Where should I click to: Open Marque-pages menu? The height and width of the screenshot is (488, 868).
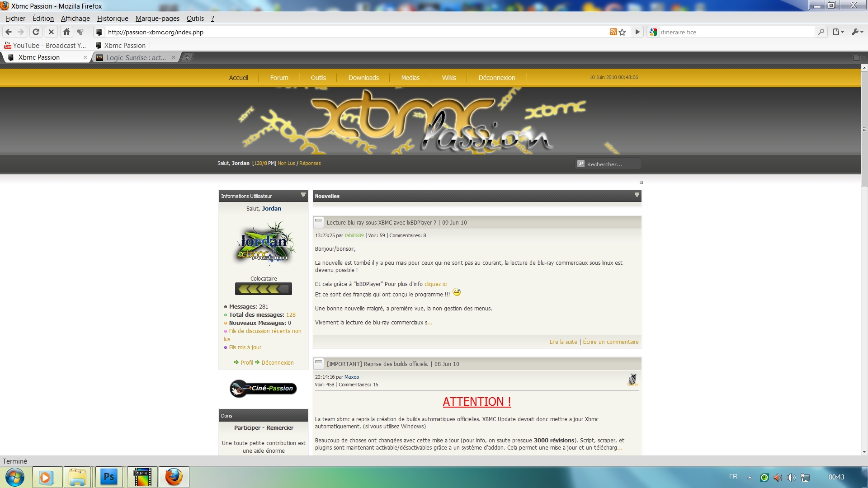click(x=157, y=19)
